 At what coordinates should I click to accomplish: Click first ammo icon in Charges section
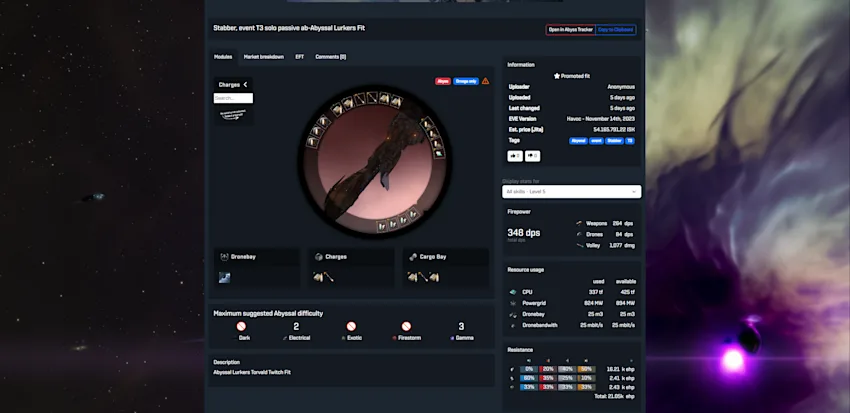pos(318,278)
